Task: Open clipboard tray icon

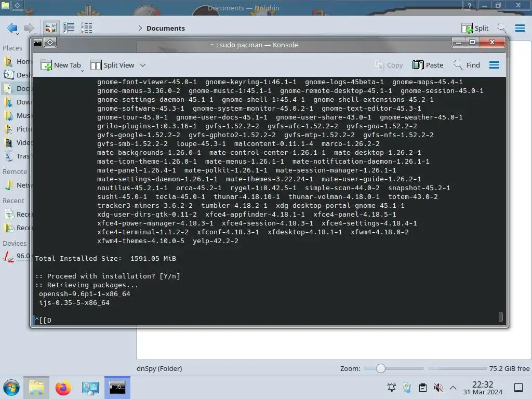Action: (423, 388)
